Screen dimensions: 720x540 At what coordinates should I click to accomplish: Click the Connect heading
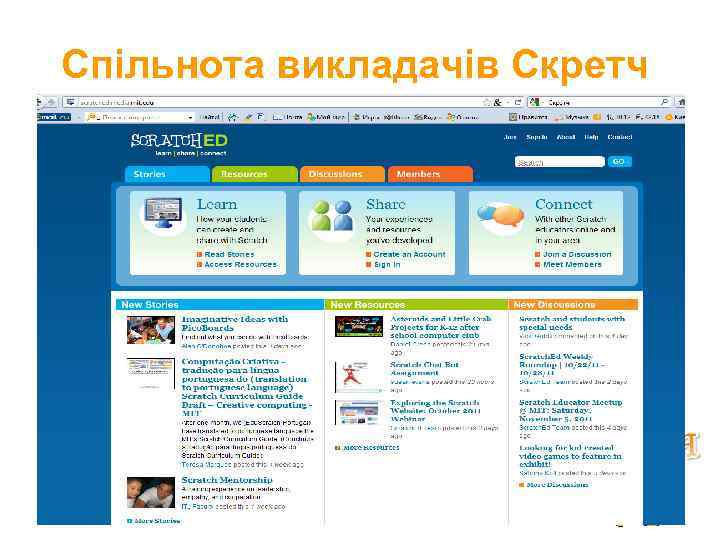(563, 204)
